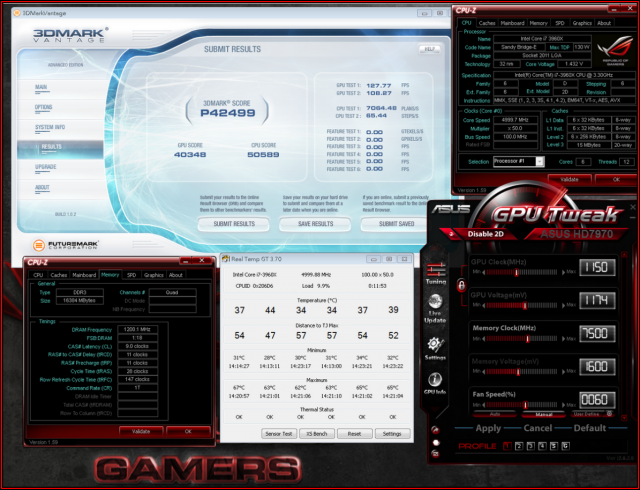The height and width of the screenshot is (490, 640).
Task: Click Sensor Test in Real Temp
Action: coord(279,434)
